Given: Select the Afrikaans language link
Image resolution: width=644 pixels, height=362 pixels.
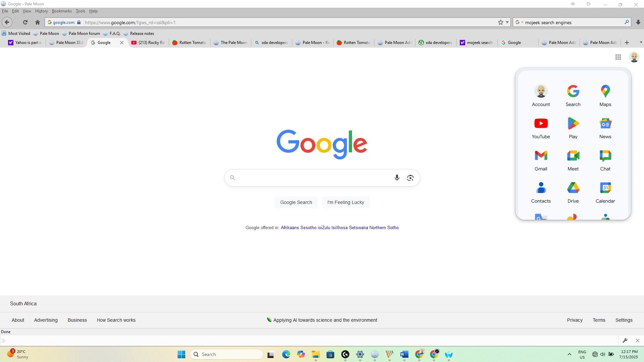Looking at the screenshot, I should [x=290, y=227].
